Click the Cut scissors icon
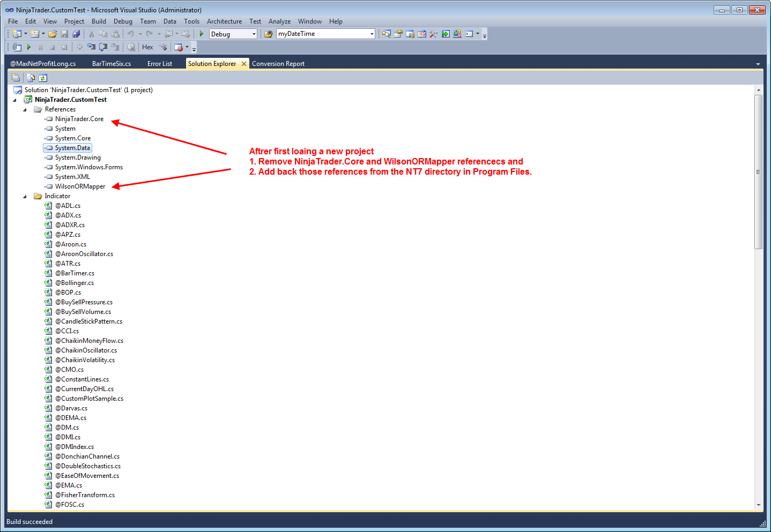This screenshot has width=771, height=532. pos(91,34)
